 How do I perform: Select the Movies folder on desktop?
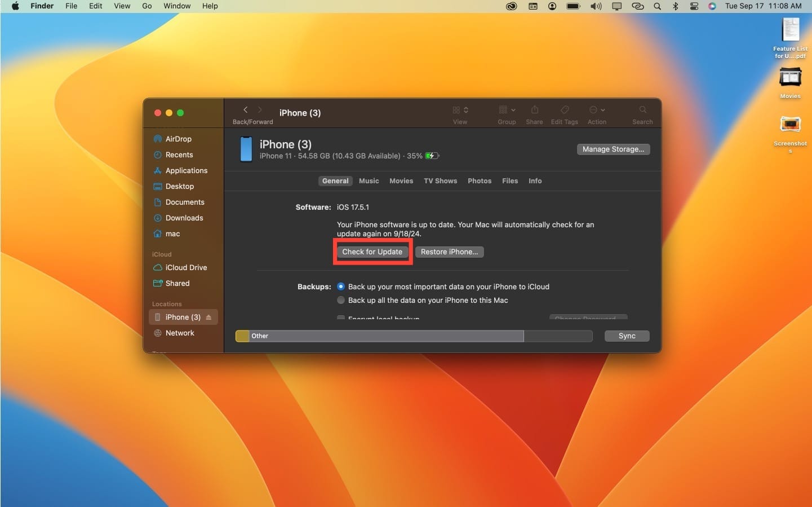pyautogui.click(x=791, y=83)
